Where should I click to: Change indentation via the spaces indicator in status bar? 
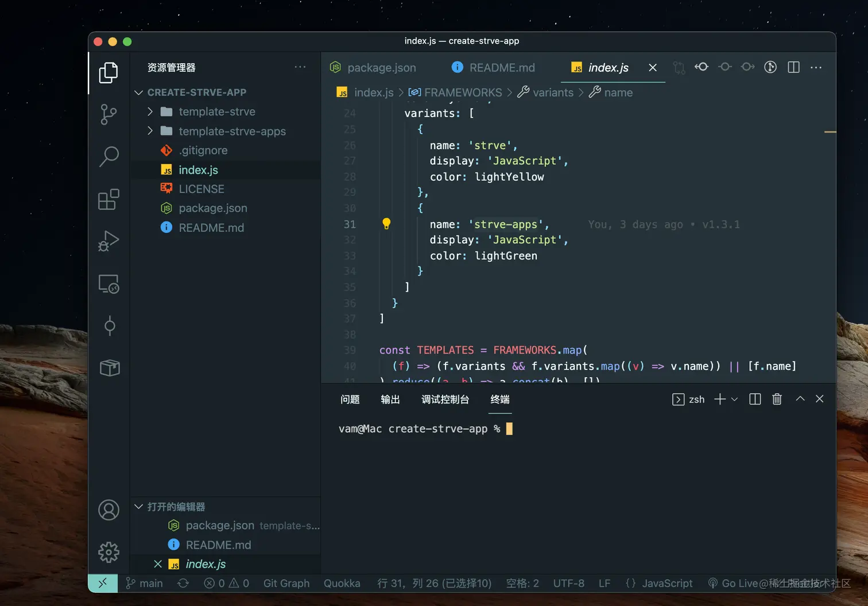point(522,583)
